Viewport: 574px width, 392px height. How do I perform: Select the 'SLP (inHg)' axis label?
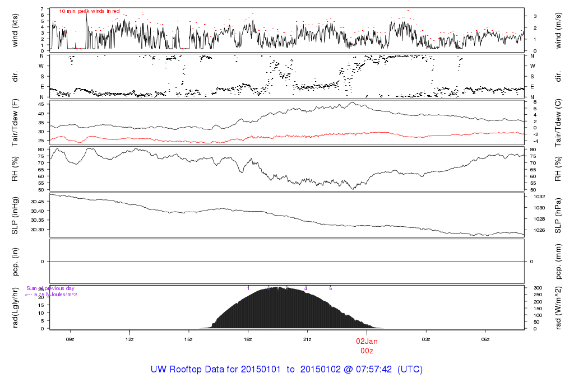[15, 216]
